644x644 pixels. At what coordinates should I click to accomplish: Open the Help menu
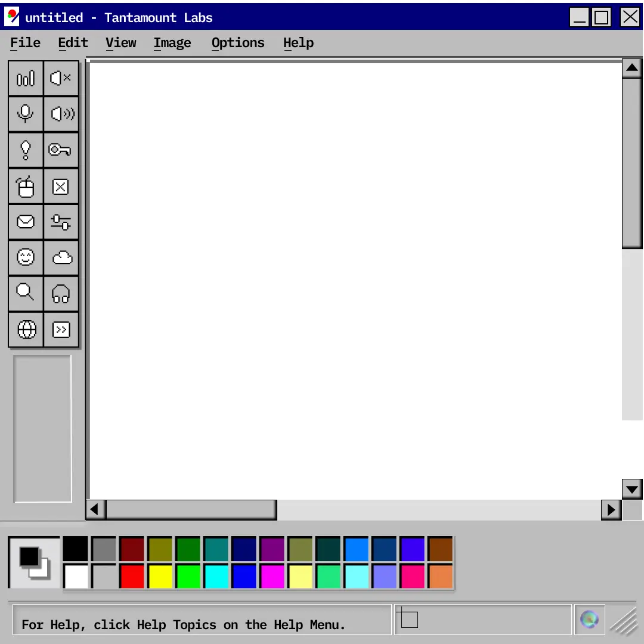(x=298, y=43)
